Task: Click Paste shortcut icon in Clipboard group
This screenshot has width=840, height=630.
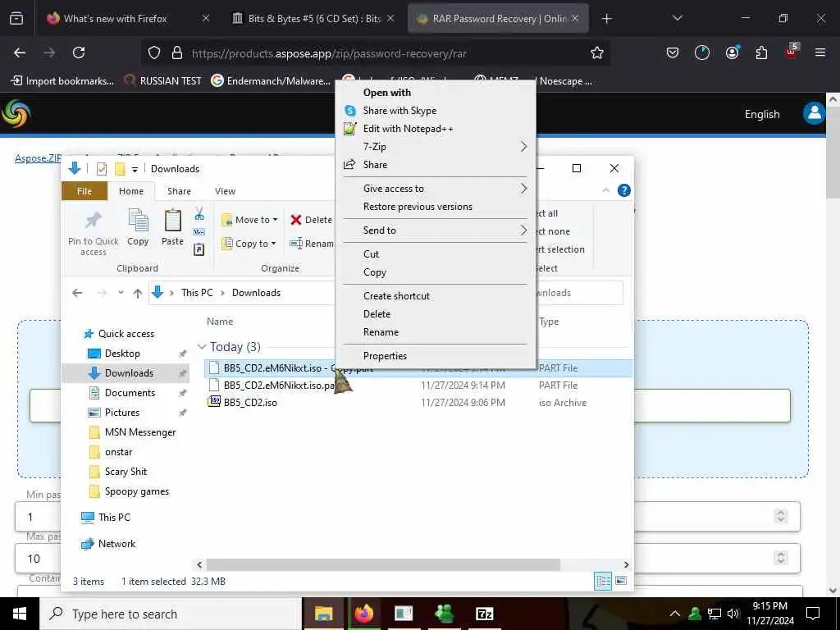Action: click(x=199, y=249)
